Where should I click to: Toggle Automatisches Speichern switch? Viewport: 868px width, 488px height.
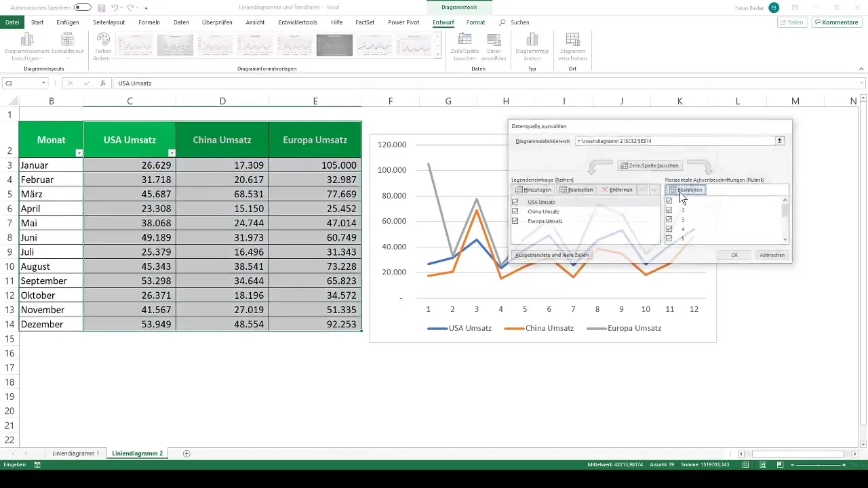(x=83, y=7)
